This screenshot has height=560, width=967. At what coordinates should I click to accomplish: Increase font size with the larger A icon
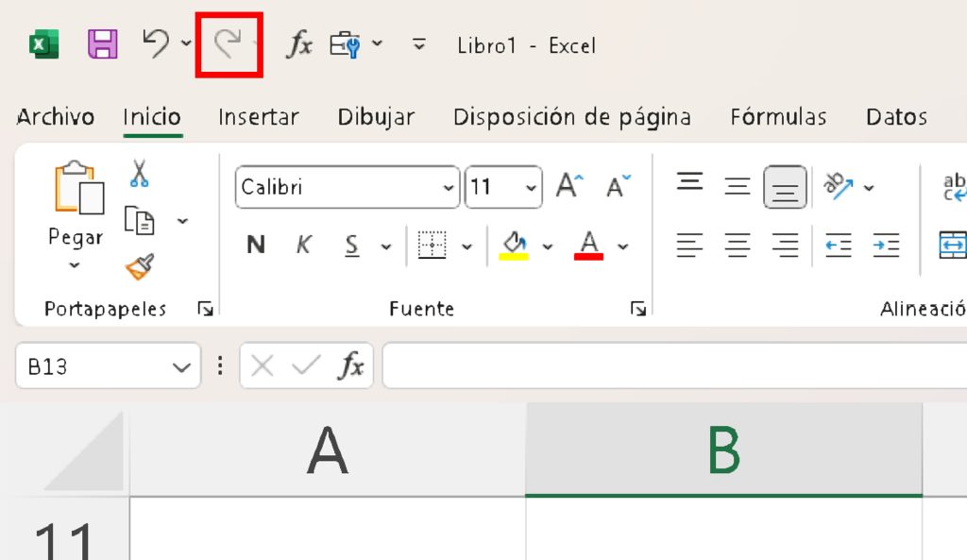click(569, 186)
